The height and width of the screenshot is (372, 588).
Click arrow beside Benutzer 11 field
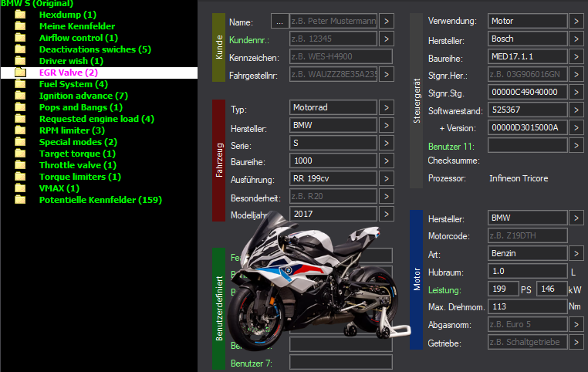(x=576, y=145)
